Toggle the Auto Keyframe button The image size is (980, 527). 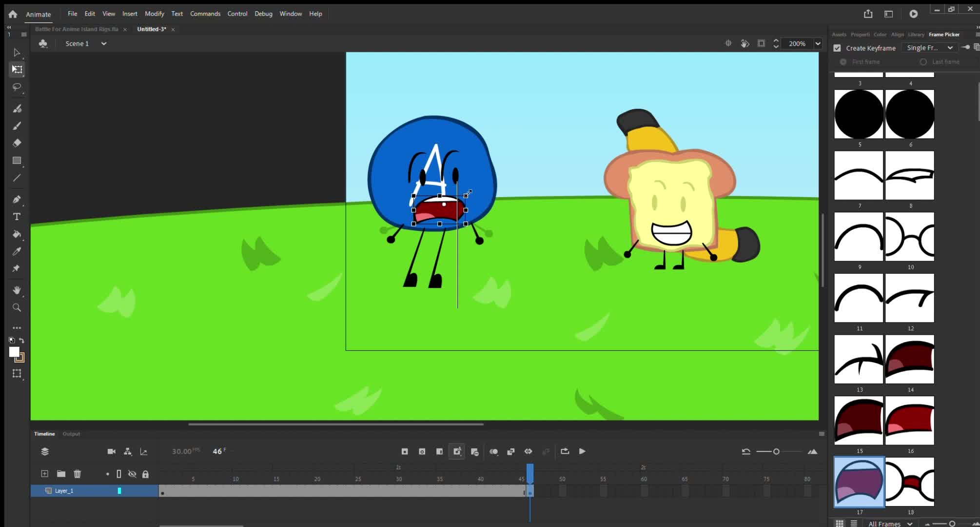pyautogui.click(x=457, y=451)
